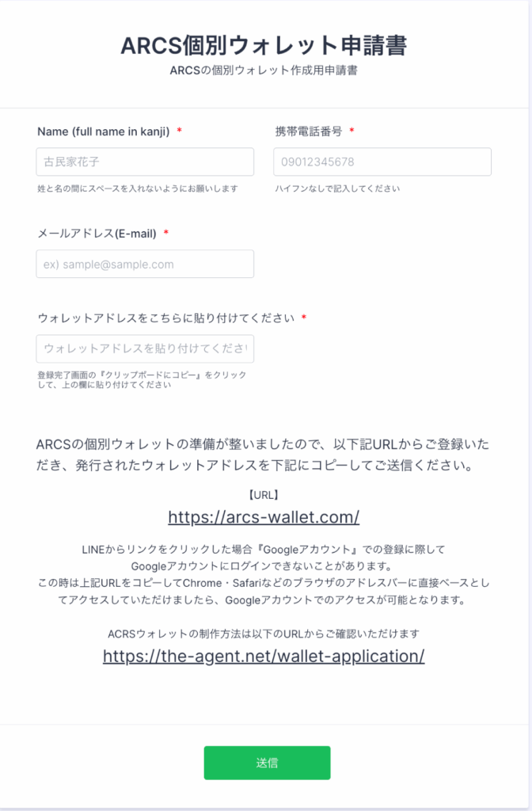Open the https://arcs-wallet.com/ link
This screenshot has width=532, height=811.
pyautogui.click(x=264, y=516)
